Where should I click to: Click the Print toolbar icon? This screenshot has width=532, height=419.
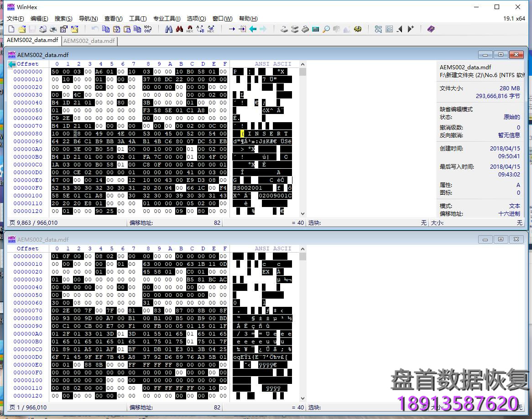(53, 29)
